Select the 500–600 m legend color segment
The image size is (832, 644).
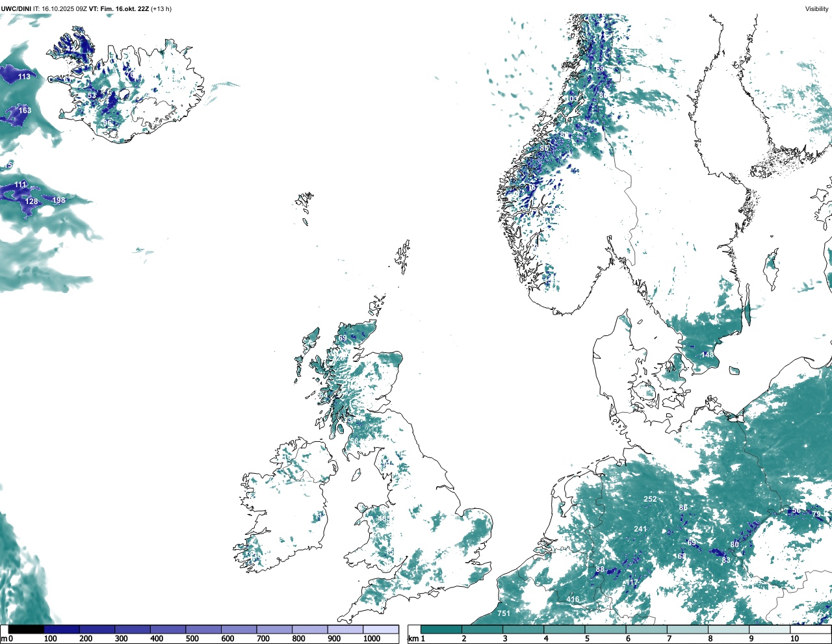coord(203,629)
